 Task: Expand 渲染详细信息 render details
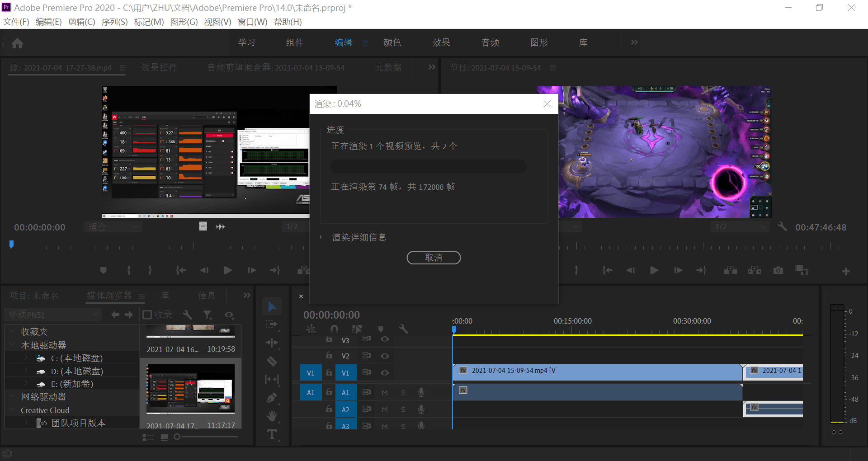click(x=321, y=237)
